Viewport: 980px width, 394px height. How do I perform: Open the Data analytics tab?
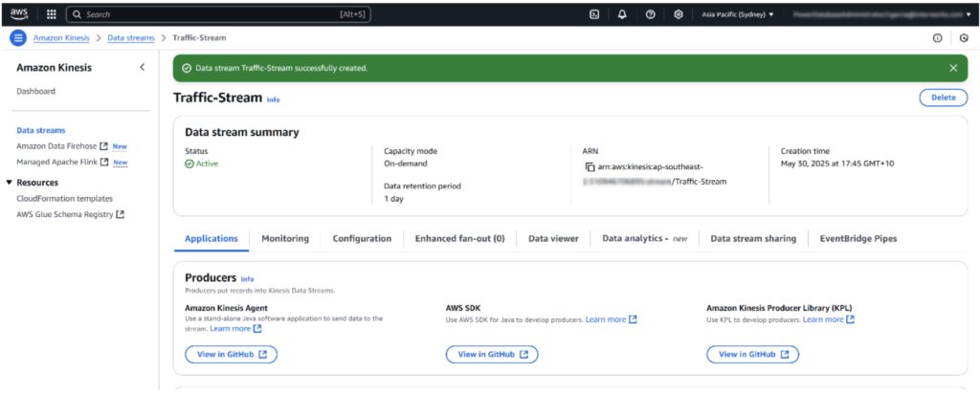click(644, 238)
